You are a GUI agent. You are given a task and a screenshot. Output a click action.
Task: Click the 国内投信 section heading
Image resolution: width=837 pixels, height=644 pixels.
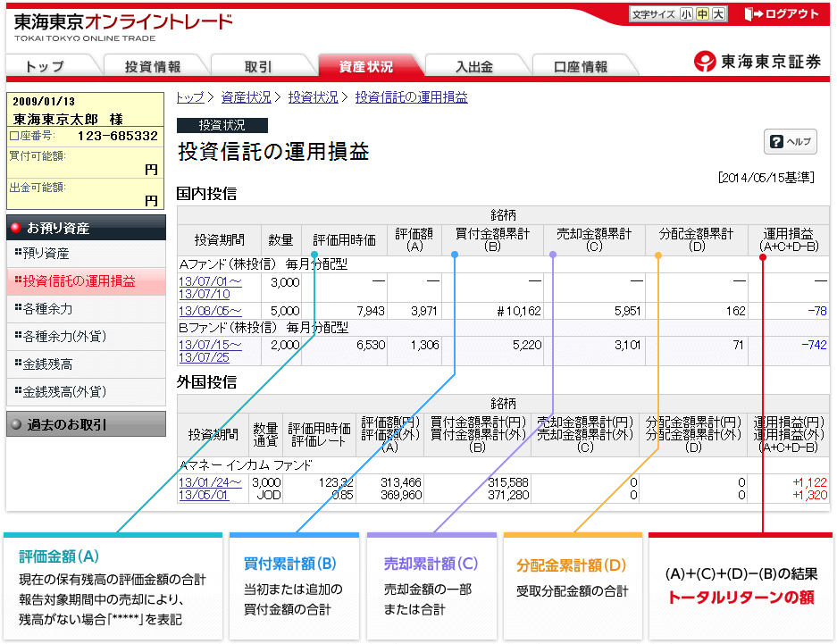point(206,194)
